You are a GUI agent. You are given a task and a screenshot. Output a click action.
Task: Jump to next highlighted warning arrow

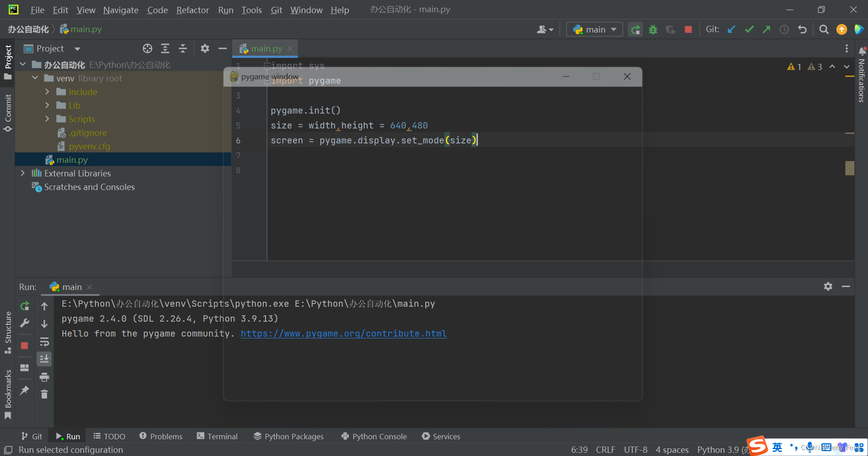pos(847,66)
